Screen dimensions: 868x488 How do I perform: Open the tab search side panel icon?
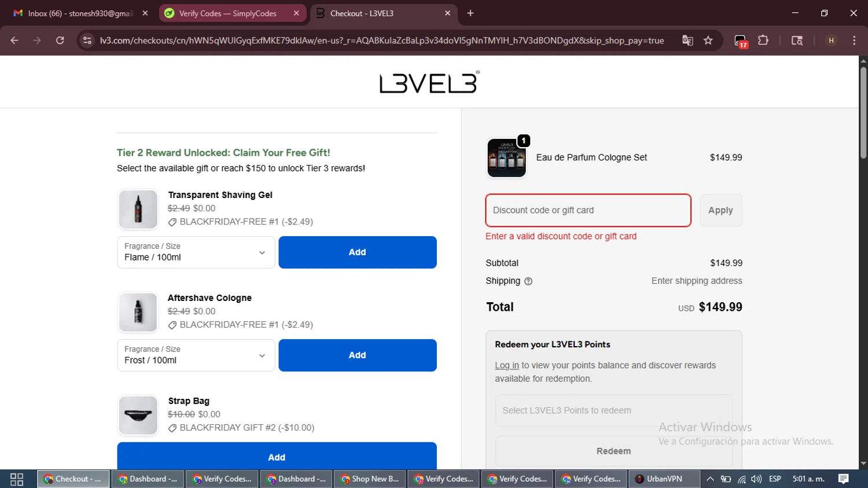click(797, 41)
